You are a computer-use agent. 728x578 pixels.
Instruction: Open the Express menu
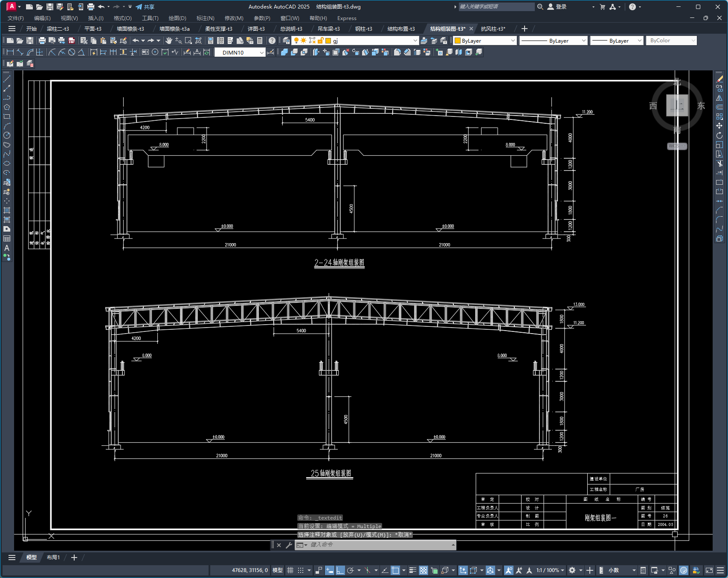(347, 18)
